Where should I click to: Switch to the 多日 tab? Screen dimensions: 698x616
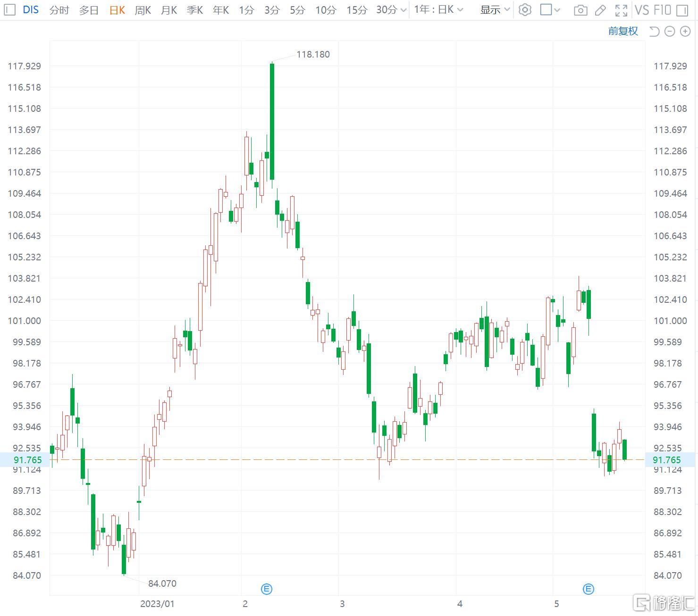coord(89,10)
